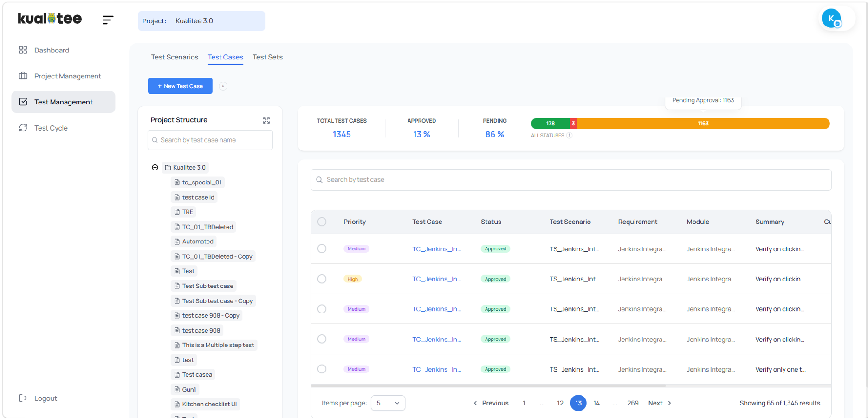868x418 pixels.
Task: Open TC_Jenkins_In... link in High priority row
Action: [436, 279]
